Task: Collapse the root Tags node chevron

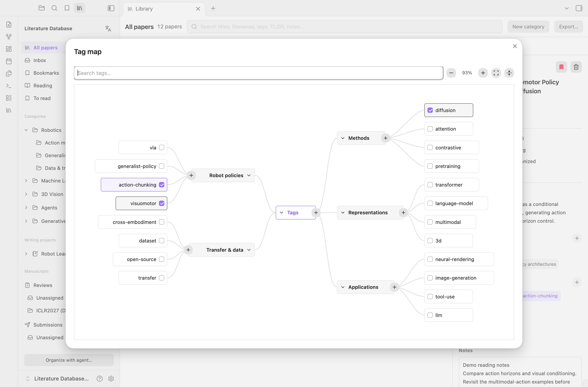Action: tap(281, 213)
